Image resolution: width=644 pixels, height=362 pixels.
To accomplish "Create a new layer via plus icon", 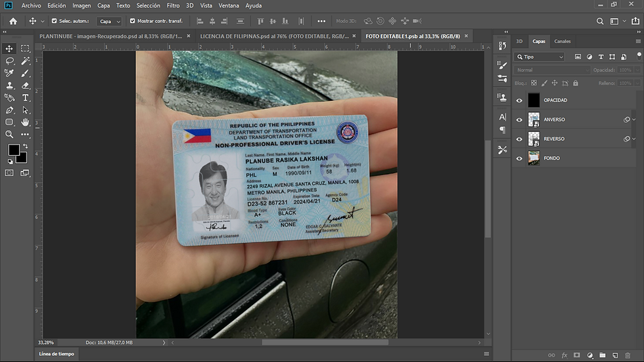I will tap(615, 355).
